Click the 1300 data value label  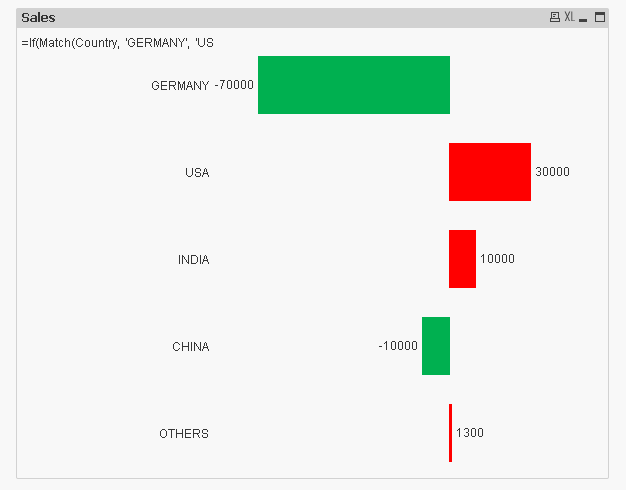(x=470, y=433)
